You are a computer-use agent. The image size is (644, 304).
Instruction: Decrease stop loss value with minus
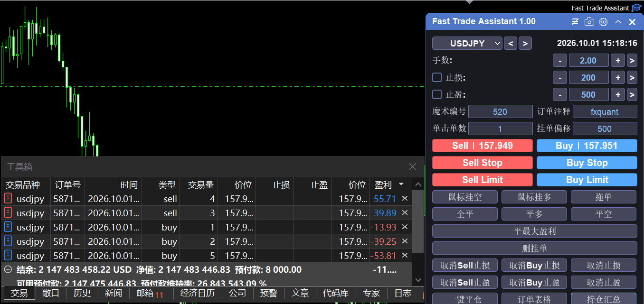point(560,78)
